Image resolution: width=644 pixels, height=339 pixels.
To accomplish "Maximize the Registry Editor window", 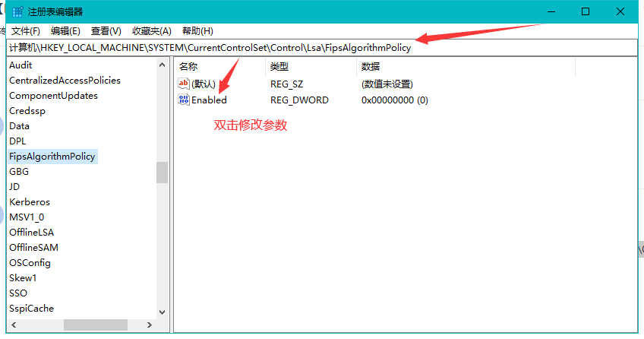I will 586,11.
